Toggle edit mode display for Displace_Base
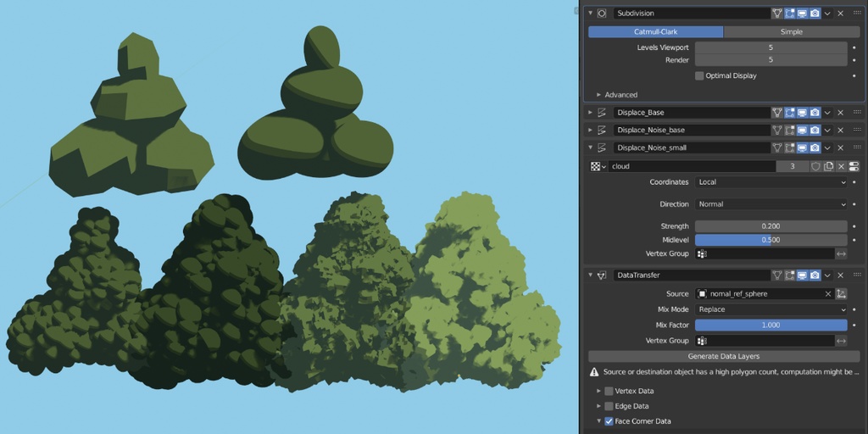This screenshot has height=434, width=868. (x=790, y=113)
